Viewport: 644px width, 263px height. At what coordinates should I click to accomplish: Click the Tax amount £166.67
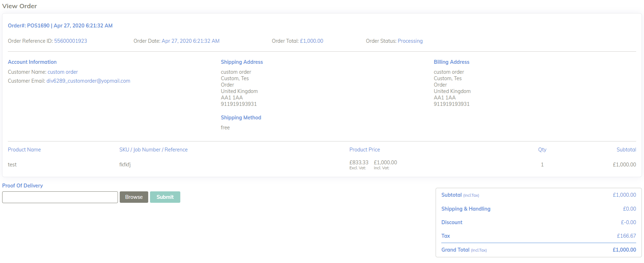626,236
